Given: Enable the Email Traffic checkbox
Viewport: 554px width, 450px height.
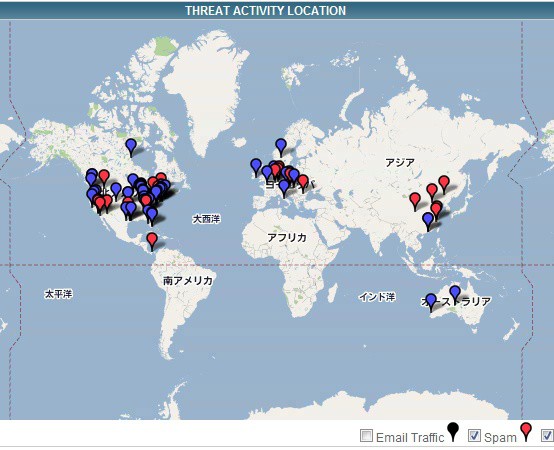Looking at the screenshot, I should tap(366, 436).
